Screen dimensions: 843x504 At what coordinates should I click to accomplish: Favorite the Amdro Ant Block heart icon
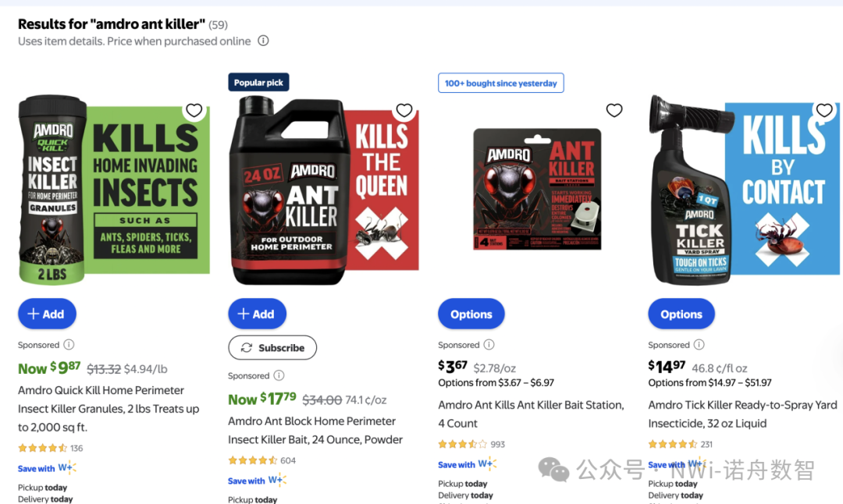click(404, 111)
